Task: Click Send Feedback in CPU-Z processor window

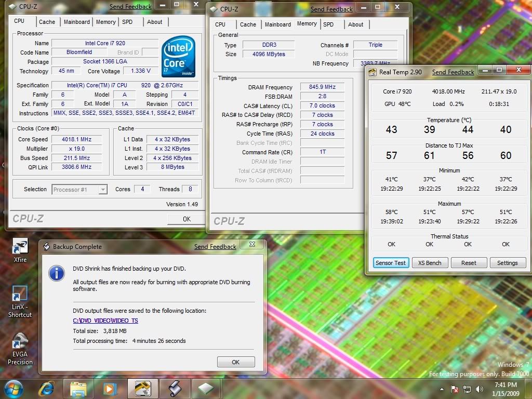Action: click(x=130, y=6)
